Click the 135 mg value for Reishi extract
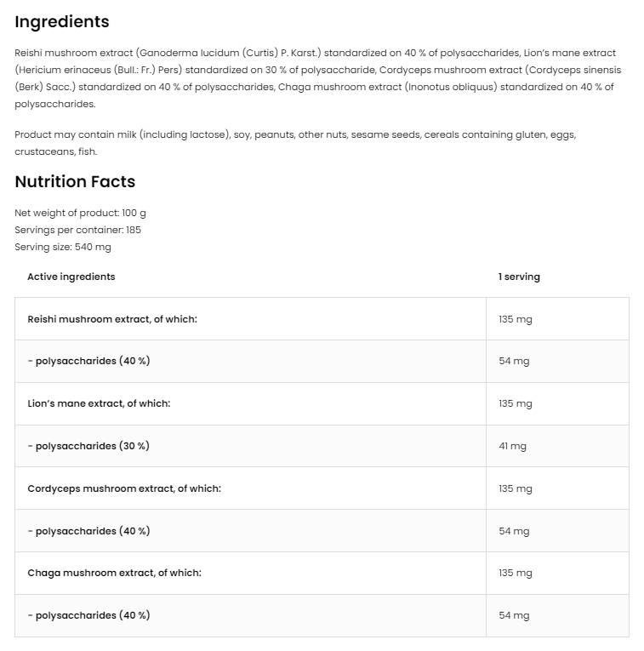 click(516, 319)
